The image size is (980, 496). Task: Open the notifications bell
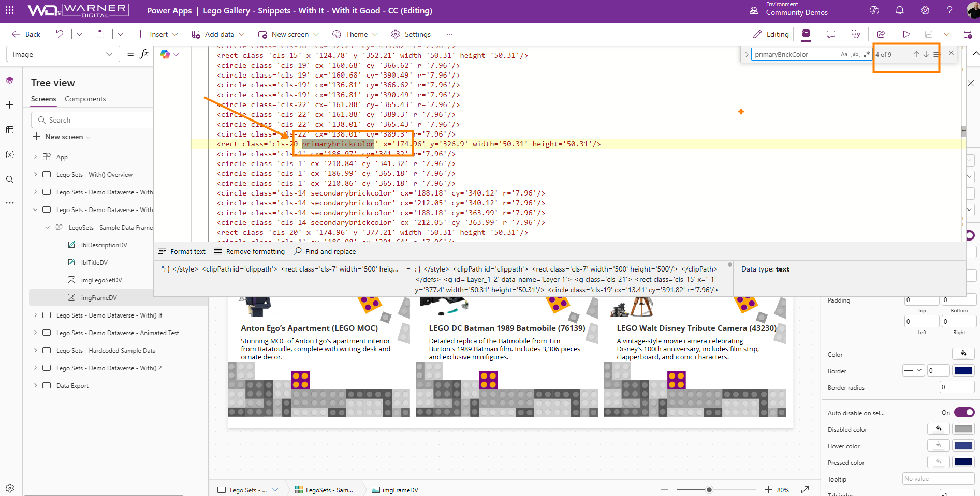pyautogui.click(x=900, y=10)
